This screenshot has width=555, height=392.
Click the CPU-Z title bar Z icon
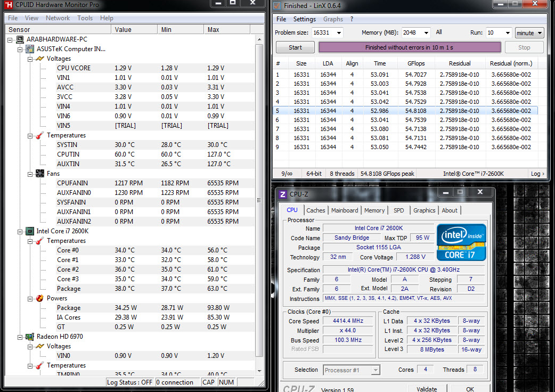pos(282,194)
